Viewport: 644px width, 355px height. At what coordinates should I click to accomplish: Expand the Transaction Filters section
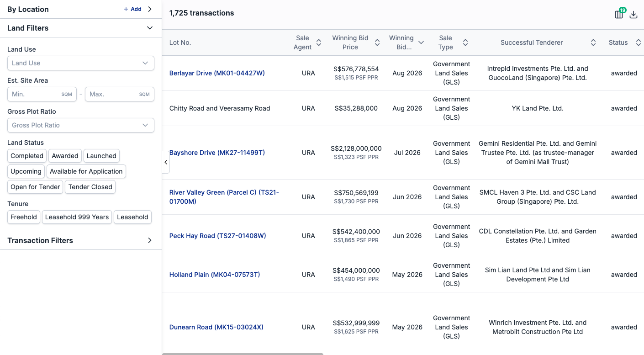tap(150, 240)
